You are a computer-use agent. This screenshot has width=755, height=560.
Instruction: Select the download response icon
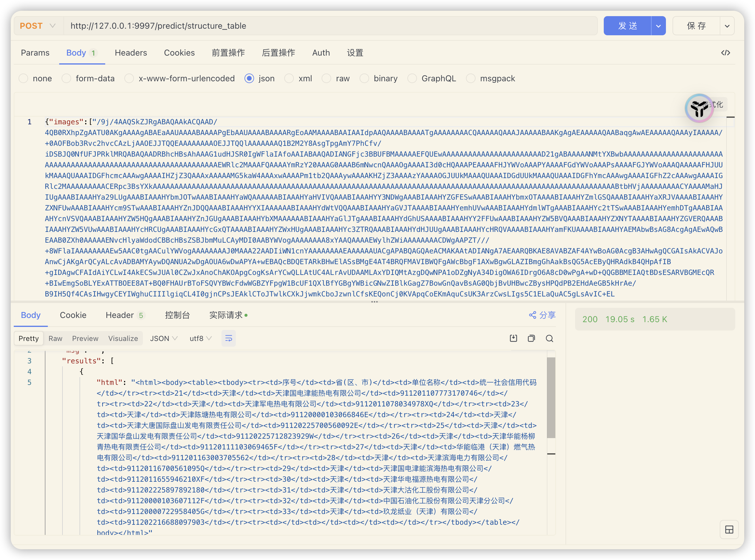coord(513,338)
